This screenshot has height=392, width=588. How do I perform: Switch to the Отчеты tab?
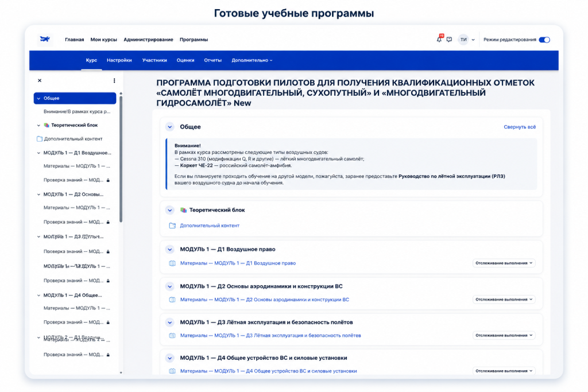(x=212, y=60)
